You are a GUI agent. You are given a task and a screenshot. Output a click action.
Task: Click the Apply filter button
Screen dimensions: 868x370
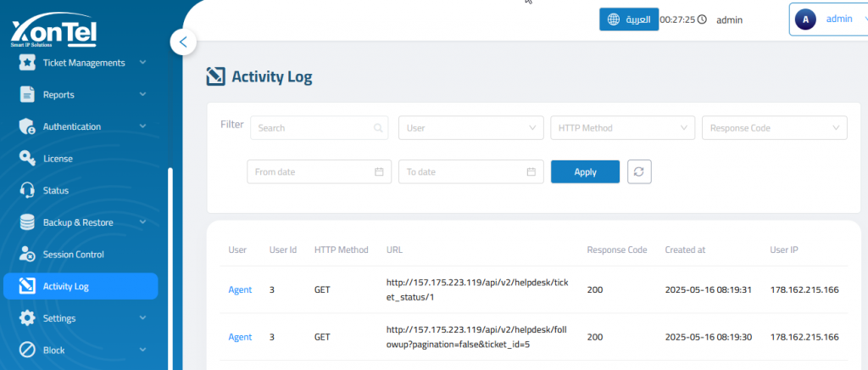pyautogui.click(x=585, y=171)
